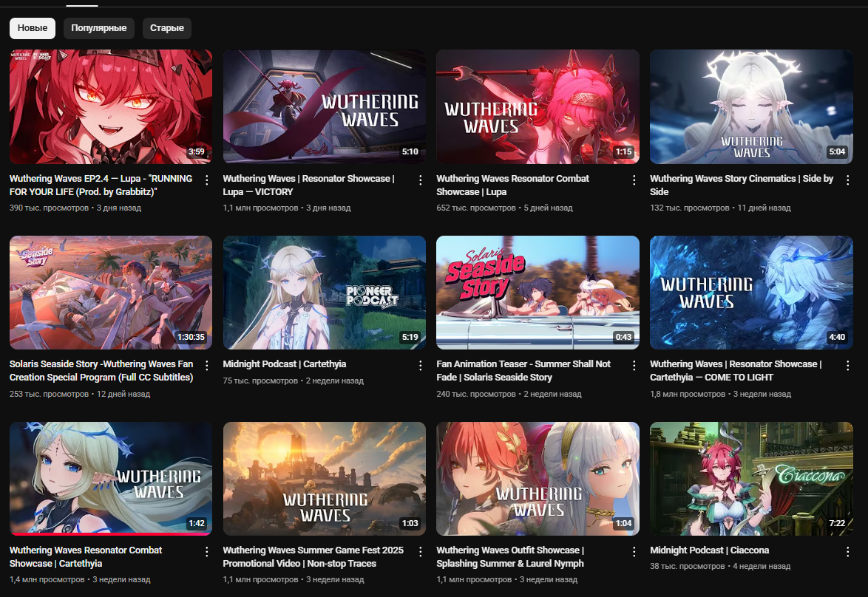Click '38 тыс. просмотров' view count text

(688, 566)
